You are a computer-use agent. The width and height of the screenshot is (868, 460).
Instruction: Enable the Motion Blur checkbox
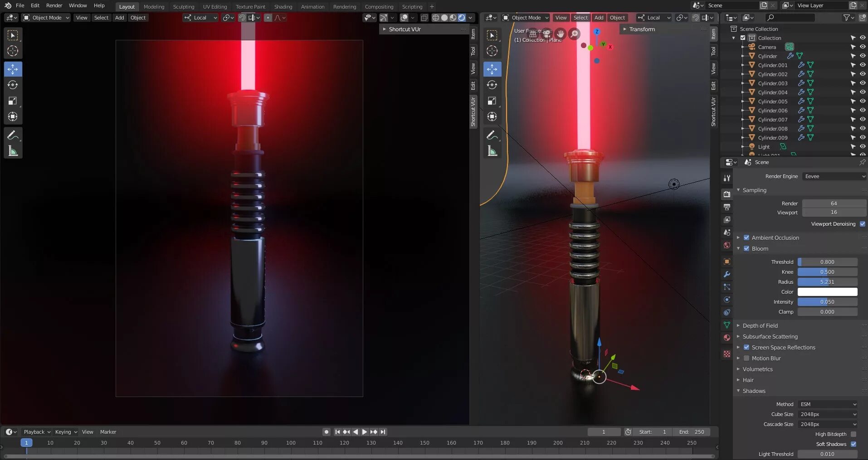coord(746,358)
